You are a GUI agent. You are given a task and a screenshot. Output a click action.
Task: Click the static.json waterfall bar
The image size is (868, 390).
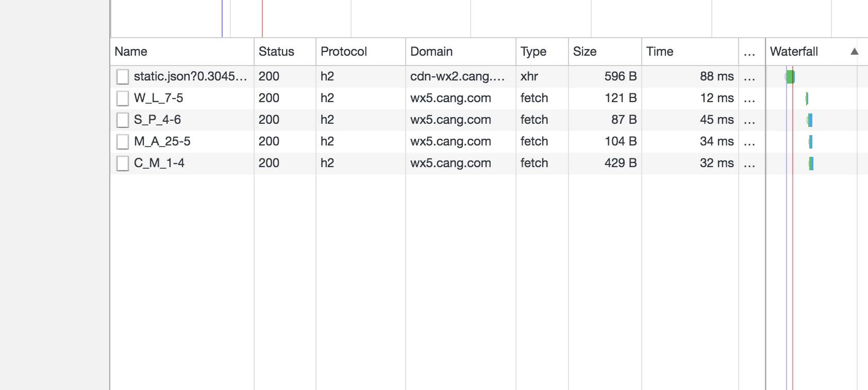[790, 77]
